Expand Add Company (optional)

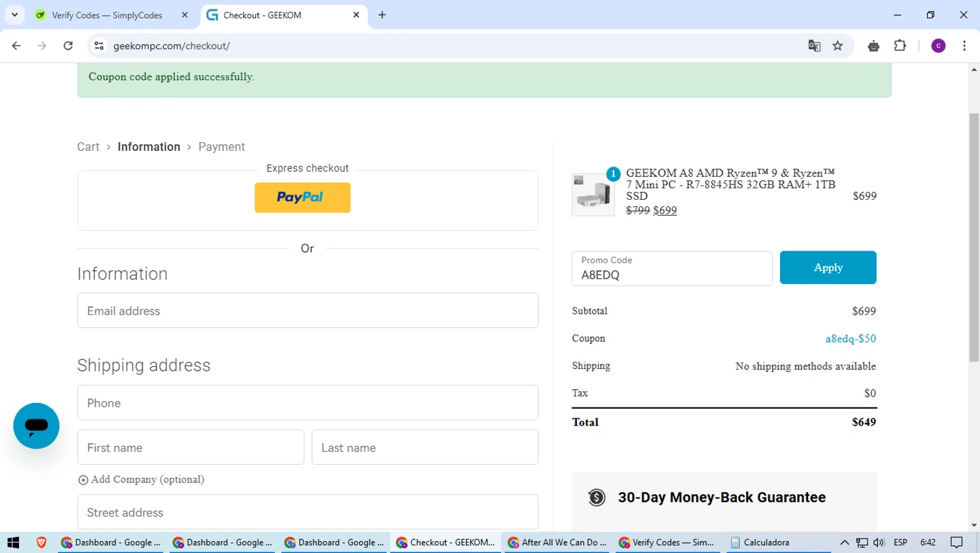141,479
